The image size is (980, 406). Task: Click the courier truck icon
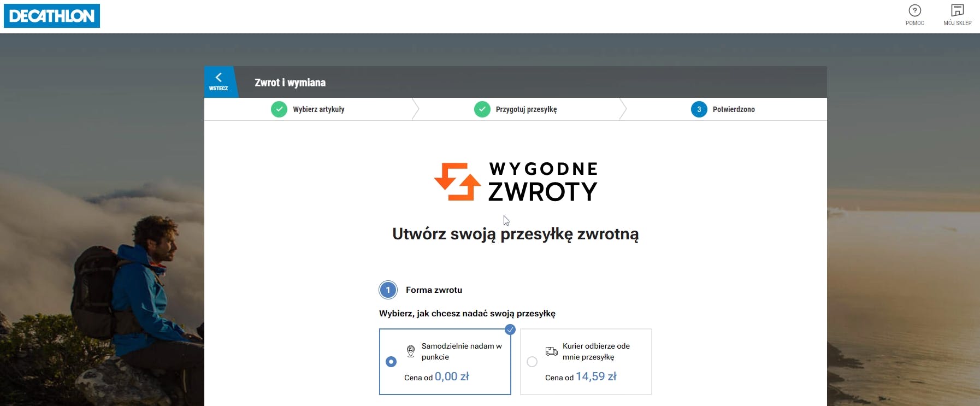coord(552,350)
